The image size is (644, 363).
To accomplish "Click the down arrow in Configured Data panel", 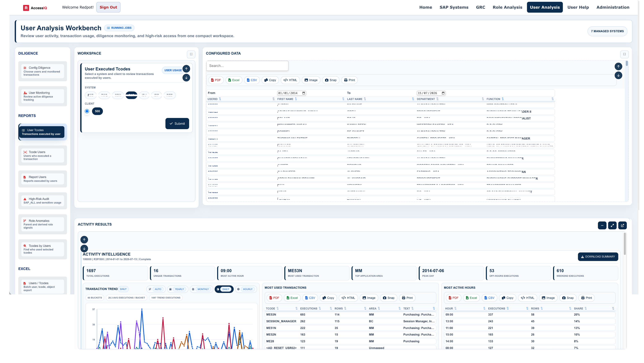I will 618,75.
